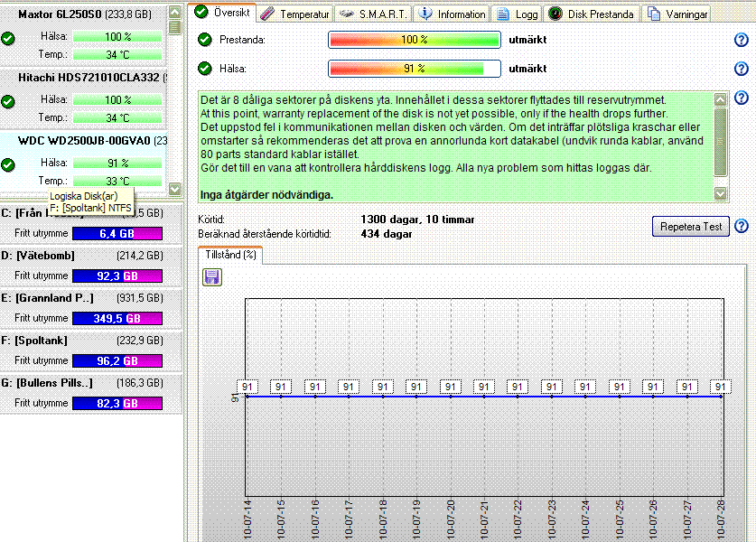This screenshot has width=756, height=542.
Task: Click the 10-07-14 data point label 91
Action: (x=247, y=387)
